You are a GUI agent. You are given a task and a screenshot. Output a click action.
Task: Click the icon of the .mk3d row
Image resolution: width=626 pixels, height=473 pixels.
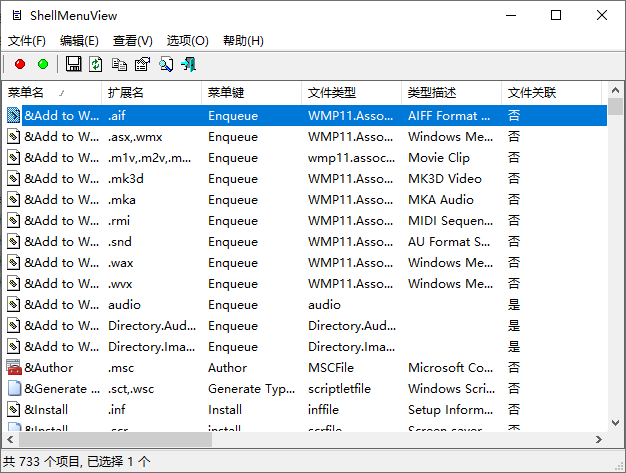click(14, 178)
